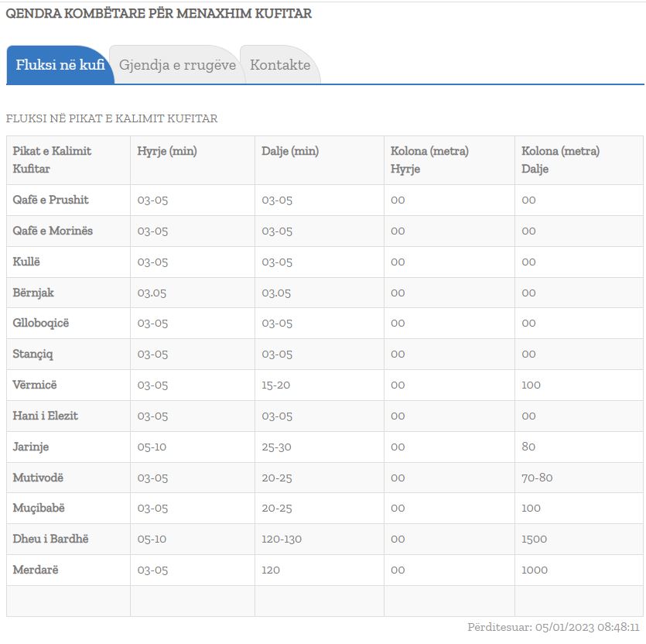646x644 pixels.
Task: Click the Dalje (min) column header
Action: point(290,151)
